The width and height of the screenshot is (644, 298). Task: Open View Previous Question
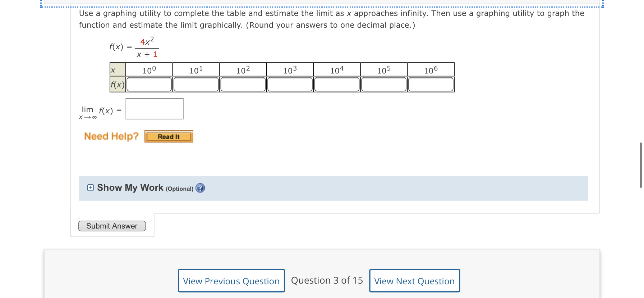pyautogui.click(x=231, y=281)
